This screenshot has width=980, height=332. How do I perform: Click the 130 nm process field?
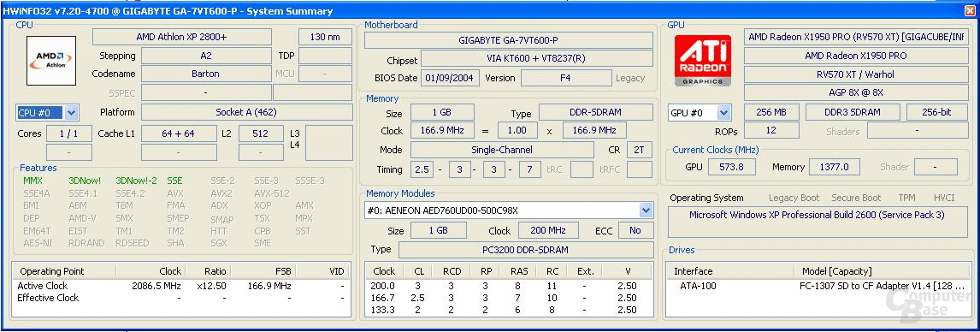pos(325,37)
